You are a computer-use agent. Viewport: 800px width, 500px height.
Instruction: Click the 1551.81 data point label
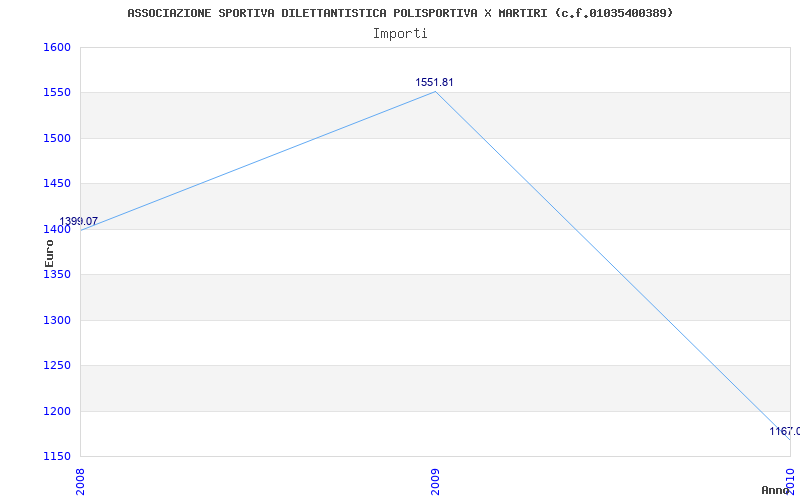point(434,82)
